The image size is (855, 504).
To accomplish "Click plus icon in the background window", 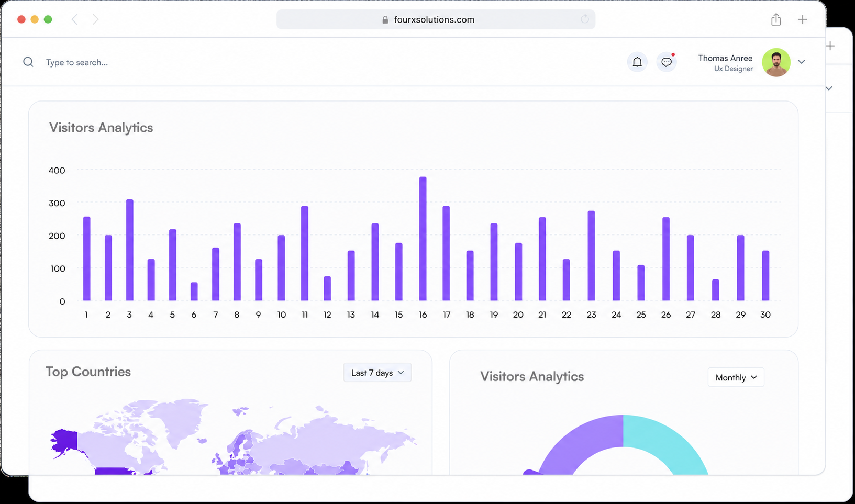I will (830, 46).
